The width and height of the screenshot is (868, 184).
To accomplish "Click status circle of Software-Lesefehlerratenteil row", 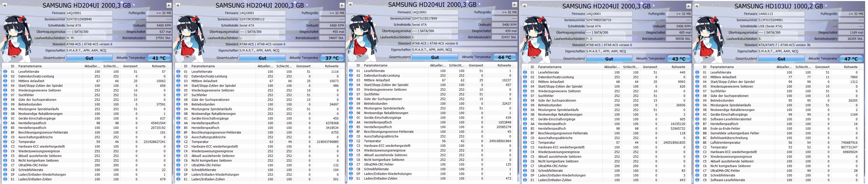I will [697, 119].
